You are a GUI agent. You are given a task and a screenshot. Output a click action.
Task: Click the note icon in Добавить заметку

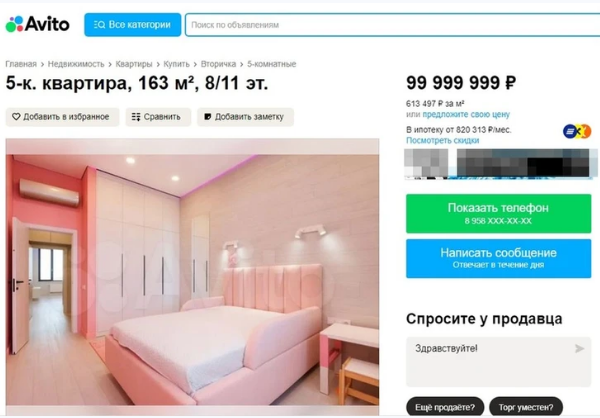click(208, 117)
